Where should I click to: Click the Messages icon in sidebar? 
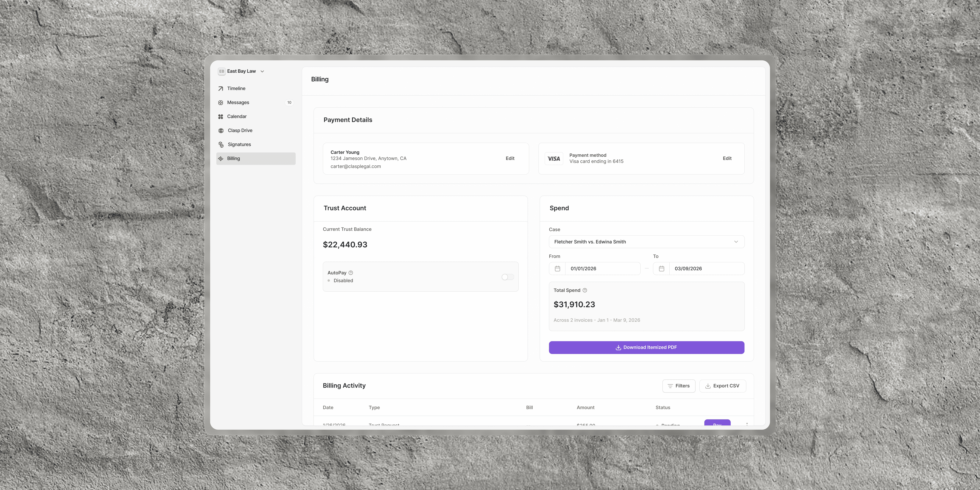pos(221,103)
